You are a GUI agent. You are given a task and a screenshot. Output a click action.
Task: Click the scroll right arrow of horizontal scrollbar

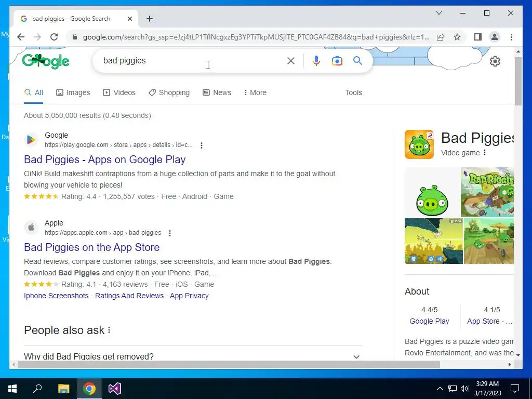[x=509, y=364]
